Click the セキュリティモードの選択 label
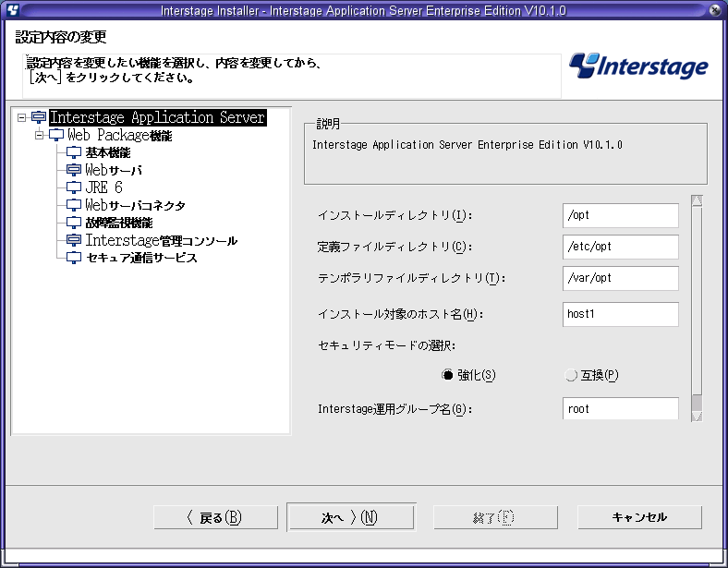 387,345
